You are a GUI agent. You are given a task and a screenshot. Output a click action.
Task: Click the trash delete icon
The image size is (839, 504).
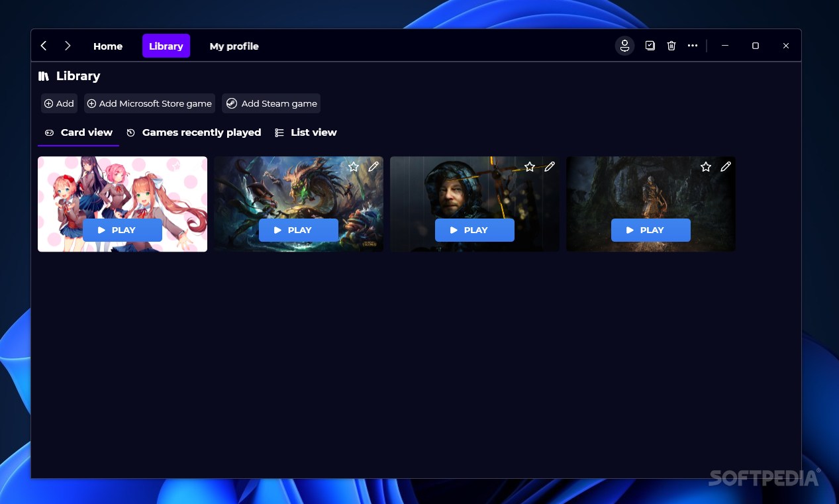click(671, 46)
